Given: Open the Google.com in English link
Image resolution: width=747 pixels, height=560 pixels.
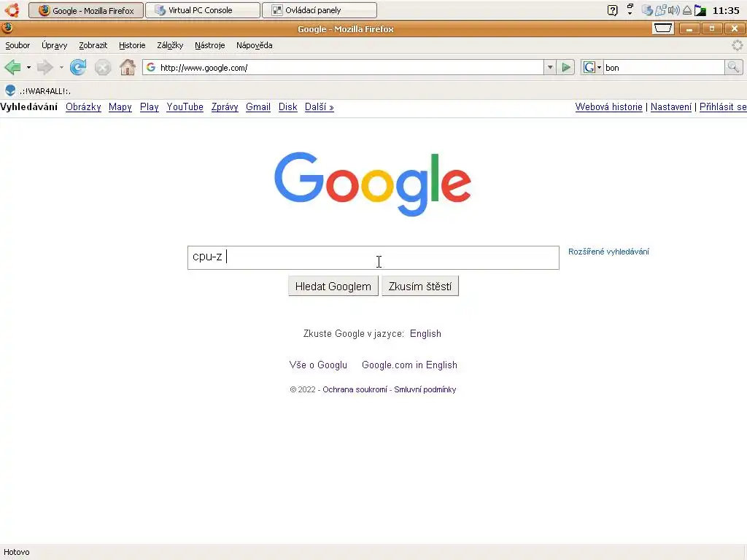Looking at the screenshot, I should coord(409,365).
